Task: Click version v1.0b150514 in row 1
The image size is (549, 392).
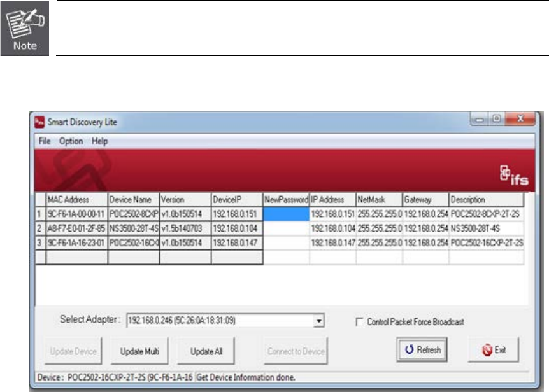Action: pos(185,214)
